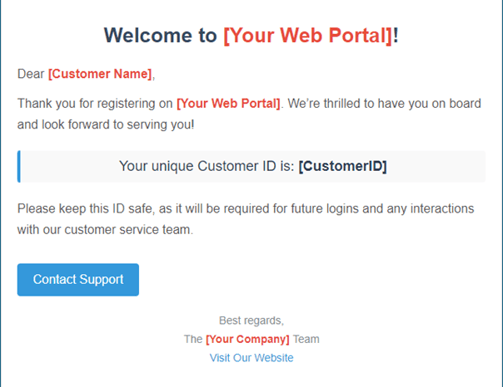
Task: Click 'and look forward to serving you!' line
Action: [x=106, y=125]
